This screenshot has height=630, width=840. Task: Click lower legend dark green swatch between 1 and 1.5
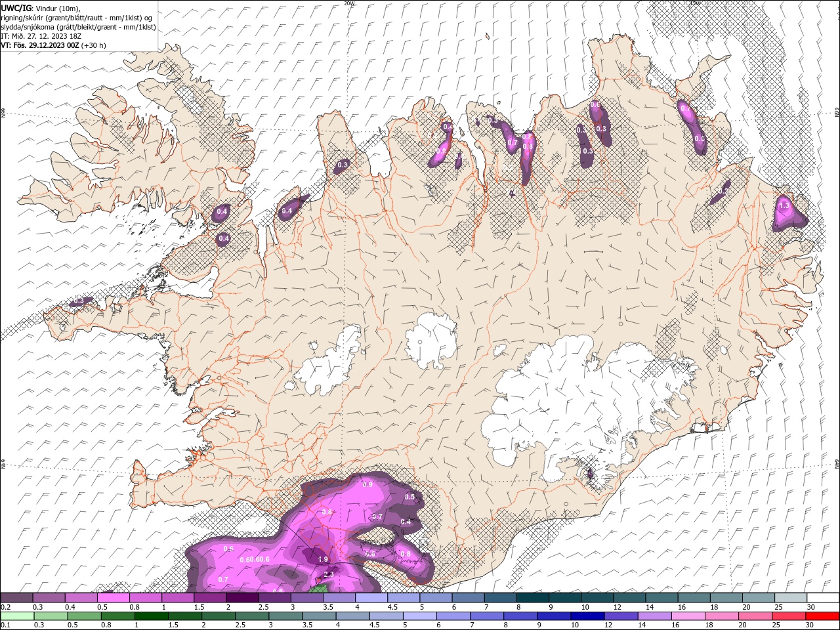151,616
